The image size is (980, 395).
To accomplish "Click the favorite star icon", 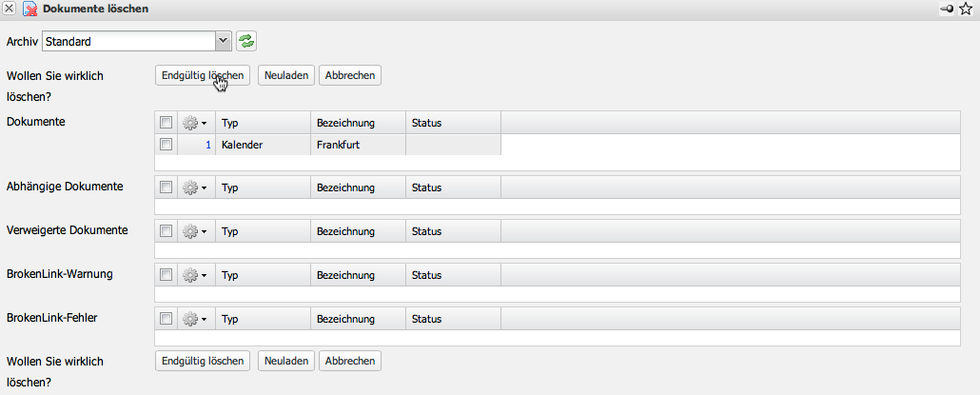I will (966, 9).
